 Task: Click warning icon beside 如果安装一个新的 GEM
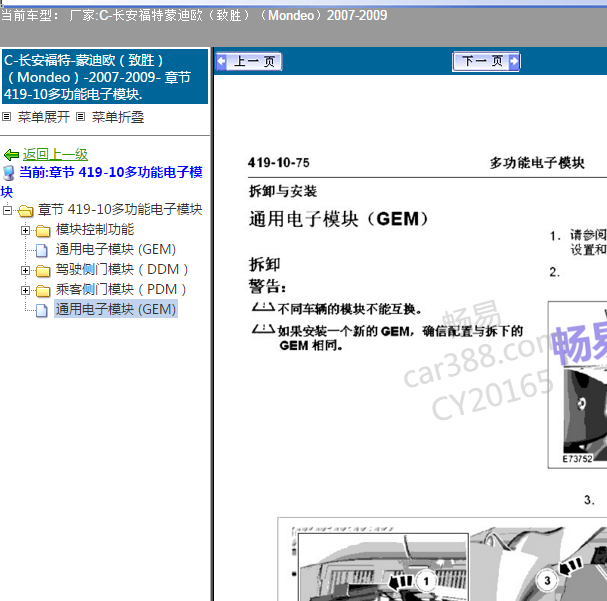click(x=263, y=329)
